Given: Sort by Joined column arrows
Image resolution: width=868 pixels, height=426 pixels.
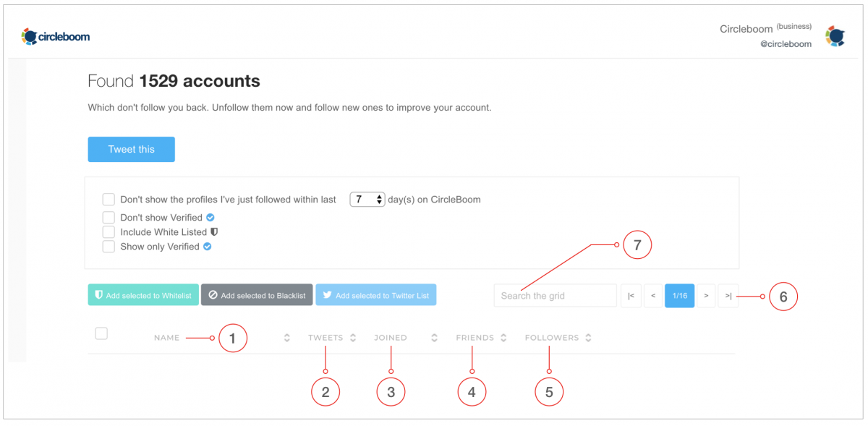Looking at the screenshot, I should tap(435, 338).
